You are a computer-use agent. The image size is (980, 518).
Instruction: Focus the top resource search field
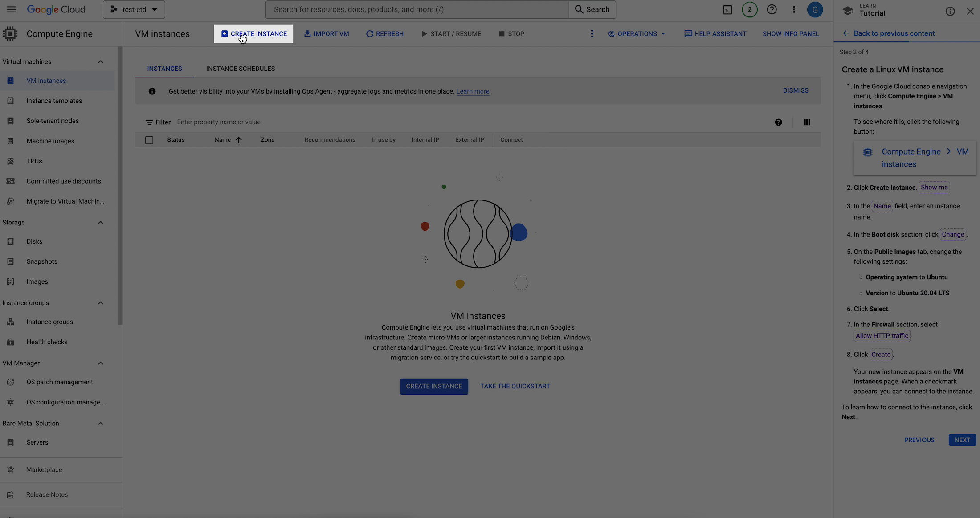(x=417, y=9)
